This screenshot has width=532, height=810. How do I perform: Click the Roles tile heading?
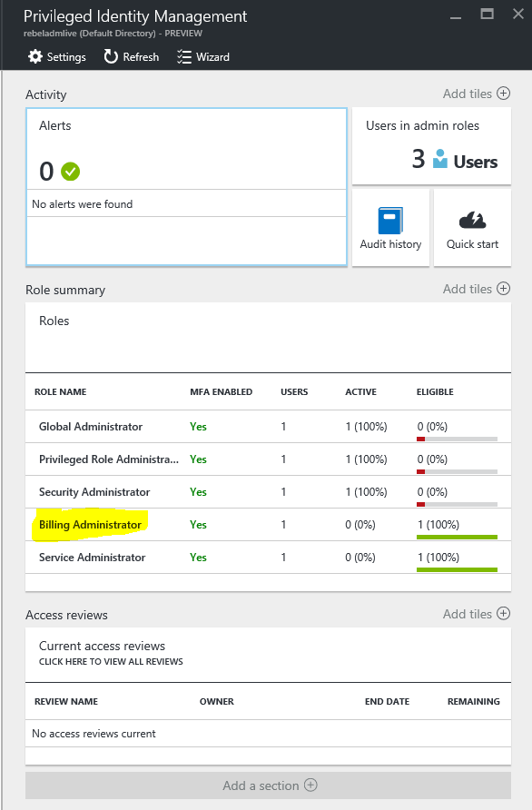[54, 321]
